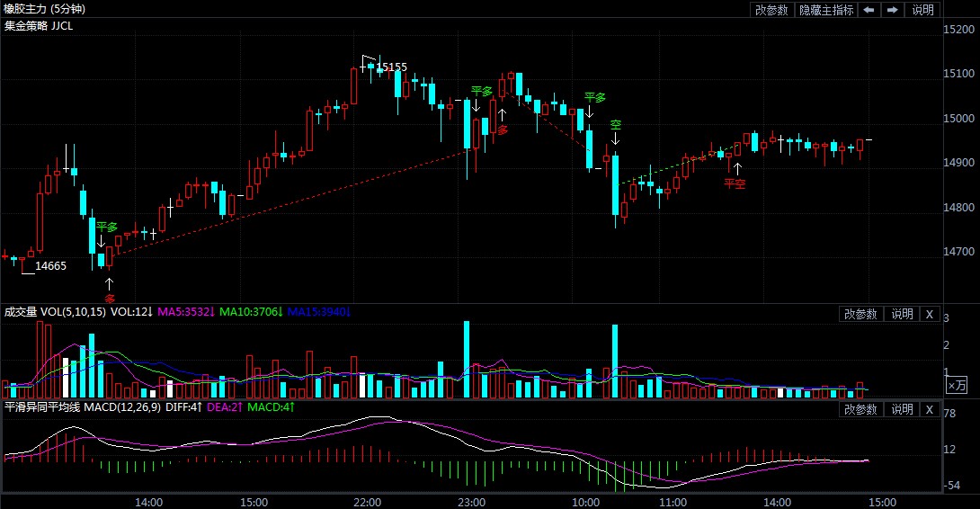The width and height of the screenshot is (980, 509).
Task: Click the green MACD:4 value
Action: [271, 407]
